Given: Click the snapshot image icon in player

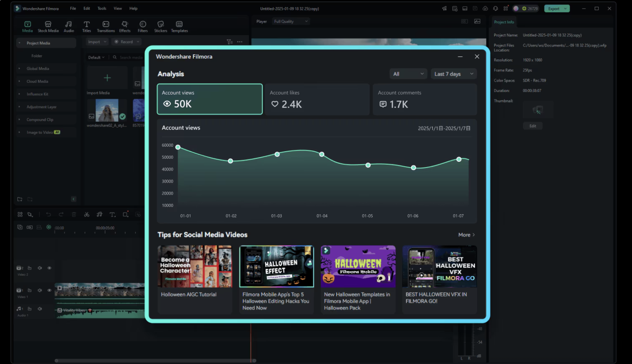Looking at the screenshot, I should point(477,21).
